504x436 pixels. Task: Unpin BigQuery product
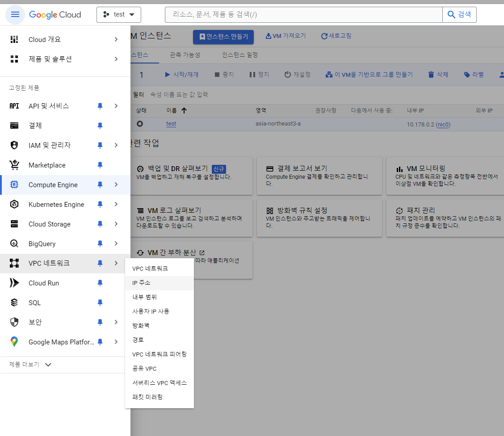click(x=100, y=243)
